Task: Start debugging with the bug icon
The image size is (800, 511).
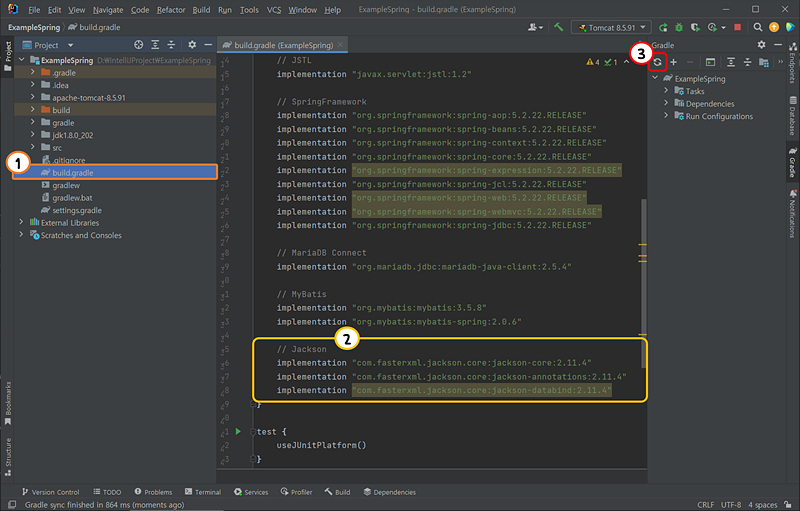Action: coord(679,27)
